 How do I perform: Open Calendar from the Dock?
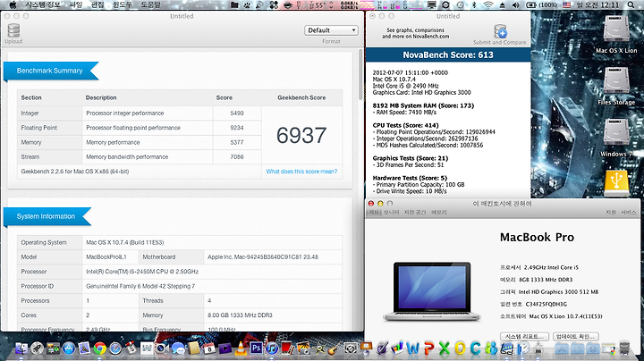(x=209, y=348)
